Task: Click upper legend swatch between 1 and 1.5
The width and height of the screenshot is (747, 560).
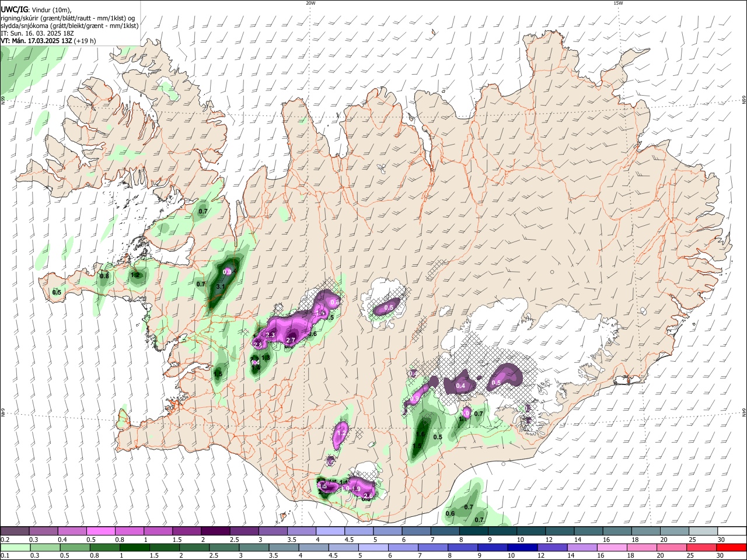Action: (x=158, y=531)
